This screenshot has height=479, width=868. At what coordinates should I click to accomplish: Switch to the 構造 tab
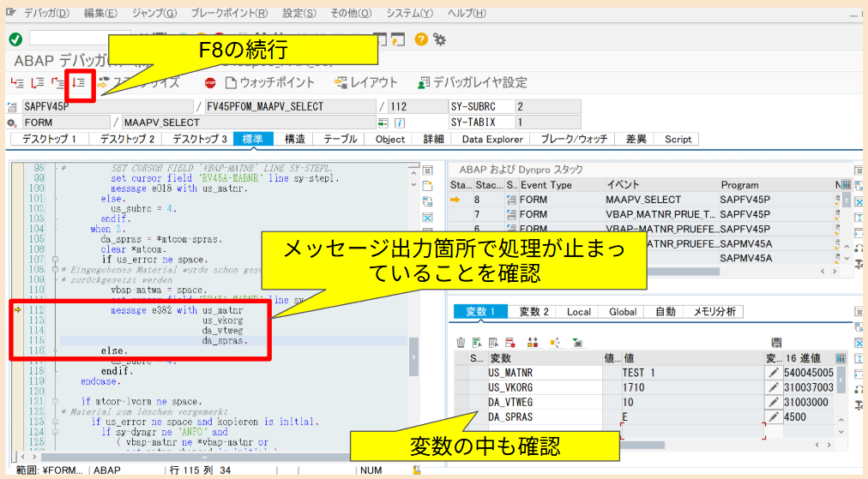pos(294,139)
